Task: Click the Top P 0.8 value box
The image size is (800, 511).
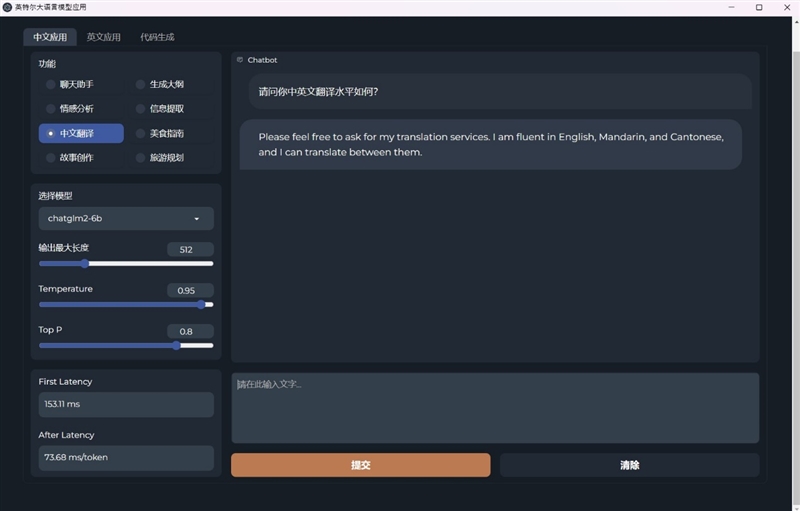Action: click(190, 331)
